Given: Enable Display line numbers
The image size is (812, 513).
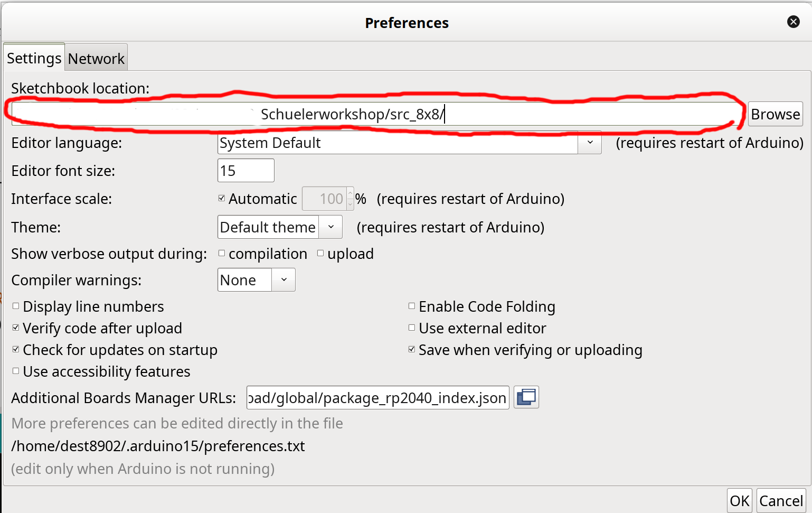Looking at the screenshot, I should [16, 306].
